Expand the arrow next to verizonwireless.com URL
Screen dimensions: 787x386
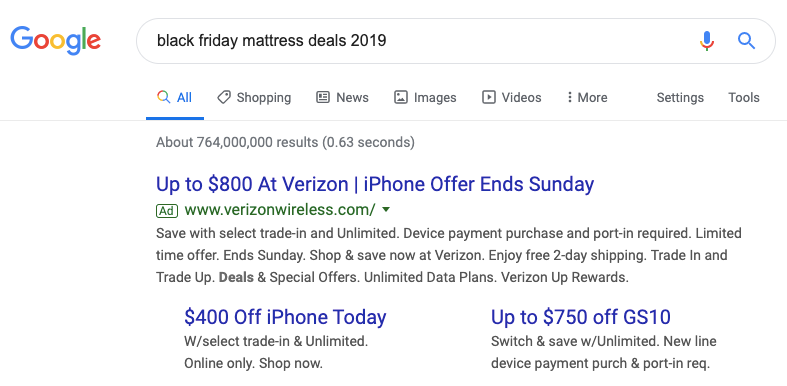(386, 210)
